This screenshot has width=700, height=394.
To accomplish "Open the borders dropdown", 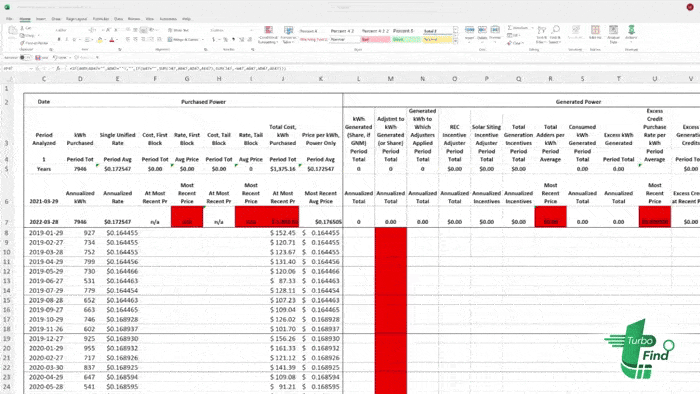I will coord(92,39).
